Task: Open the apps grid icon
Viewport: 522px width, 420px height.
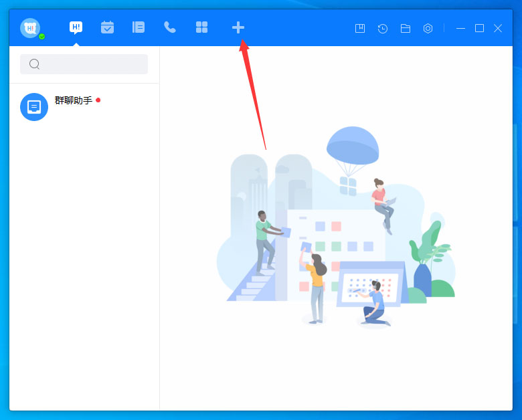Action: (201, 27)
